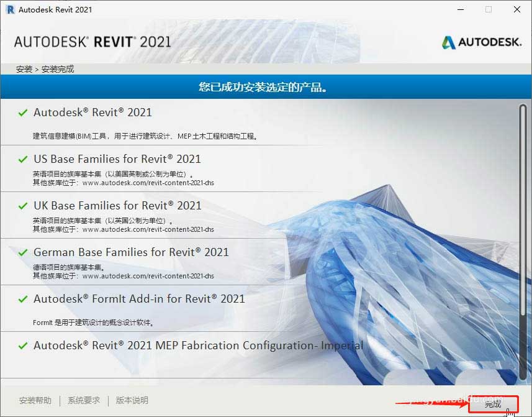Click the checkmark beside US Base Families
Viewport: 532px width, 417px height.
click(x=23, y=159)
